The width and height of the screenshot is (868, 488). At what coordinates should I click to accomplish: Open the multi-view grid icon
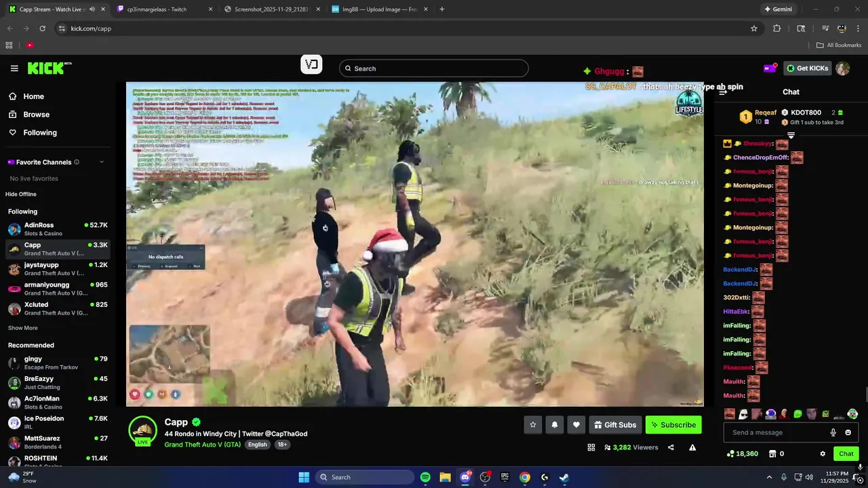[x=591, y=447]
